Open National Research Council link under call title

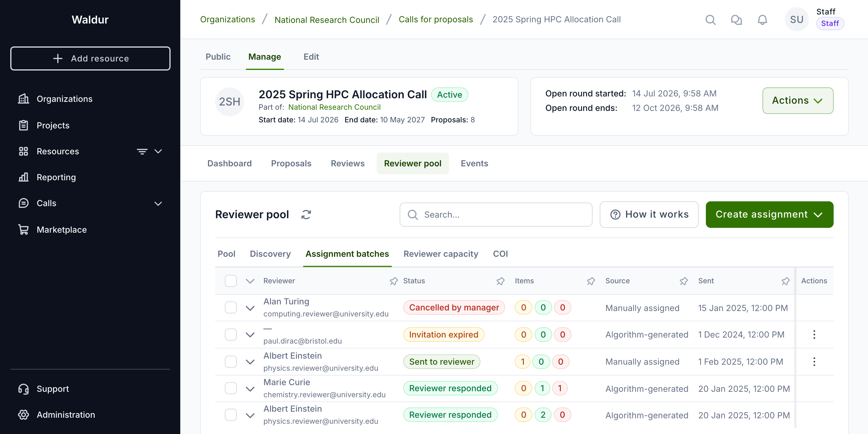pyautogui.click(x=334, y=107)
